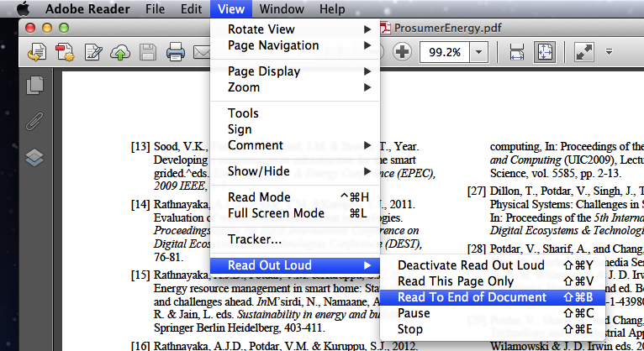The width and height of the screenshot is (644, 351).
Task: Click text "Science, vol. 5585, pp. 2-13."
Action: 555,174
